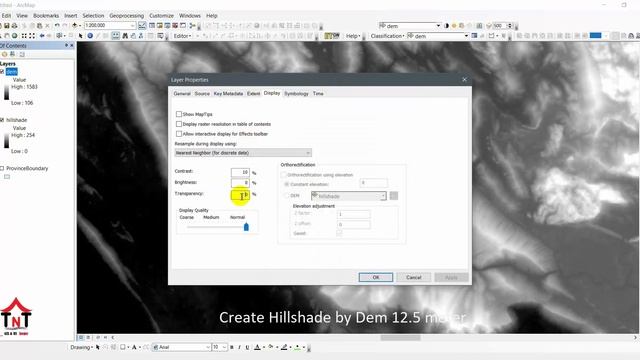The image size is (640, 360).
Task: Open the Geoprocessing menu
Action: pyautogui.click(x=127, y=16)
